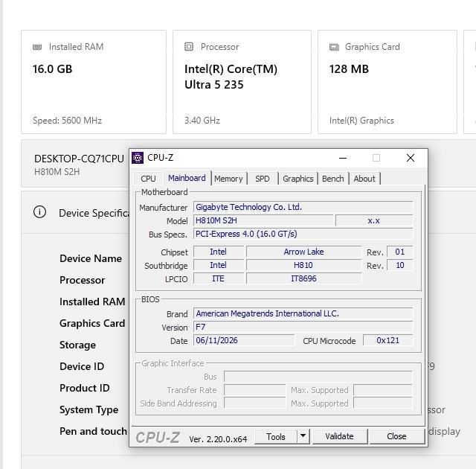Click 'Device ID' label

pyautogui.click(x=82, y=366)
